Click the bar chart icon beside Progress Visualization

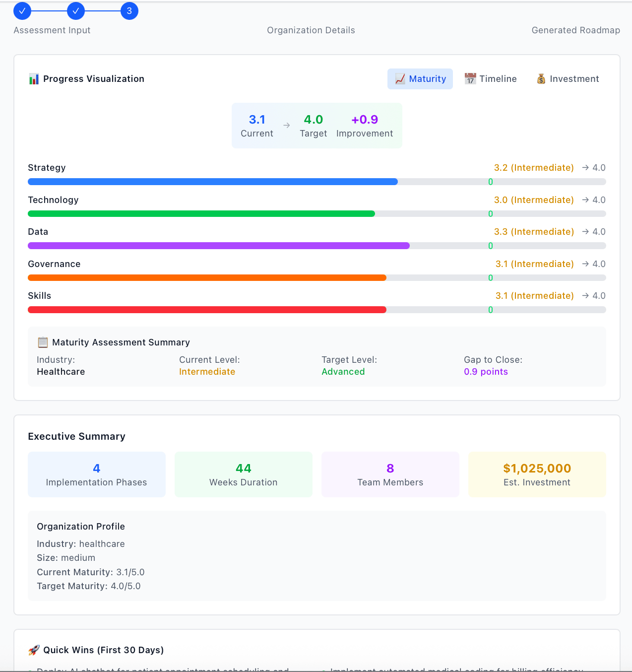point(34,79)
